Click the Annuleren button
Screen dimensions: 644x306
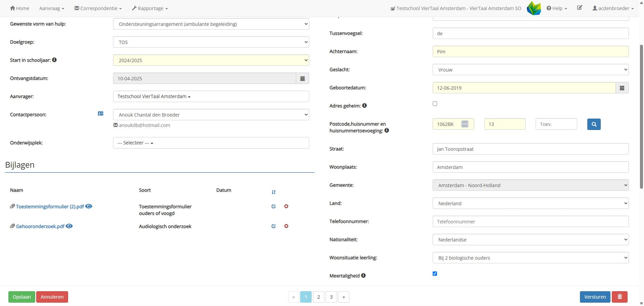(52, 297)
